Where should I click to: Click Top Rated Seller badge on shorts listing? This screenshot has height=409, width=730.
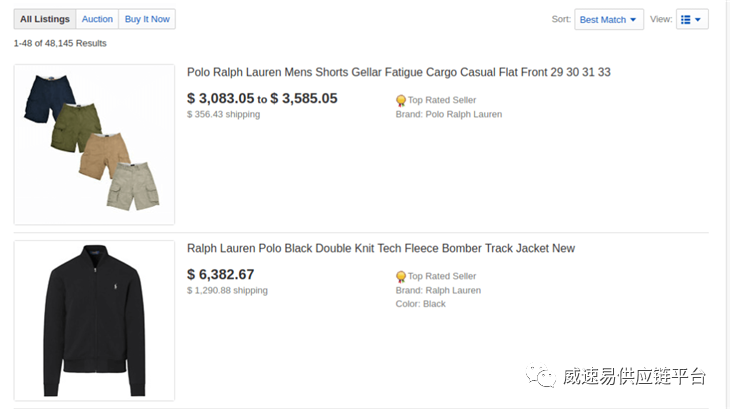pyautogui.click(x=436, y=100)
